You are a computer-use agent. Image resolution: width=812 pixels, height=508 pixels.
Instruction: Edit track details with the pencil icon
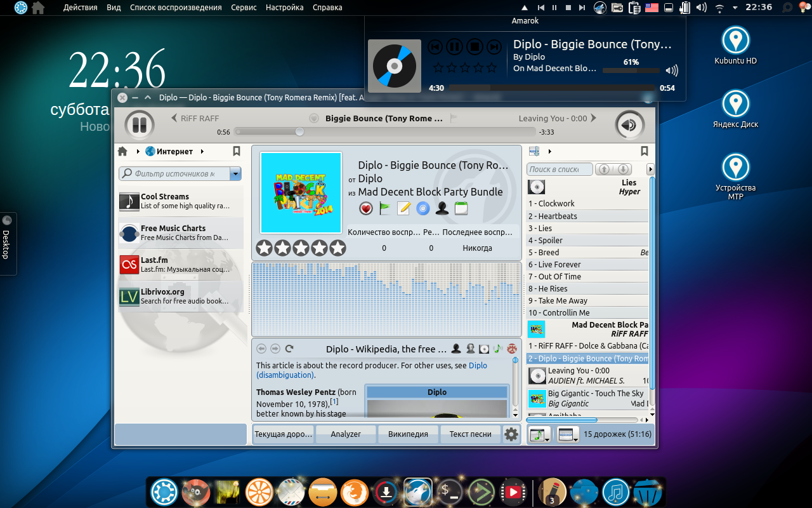pos(404,208)
